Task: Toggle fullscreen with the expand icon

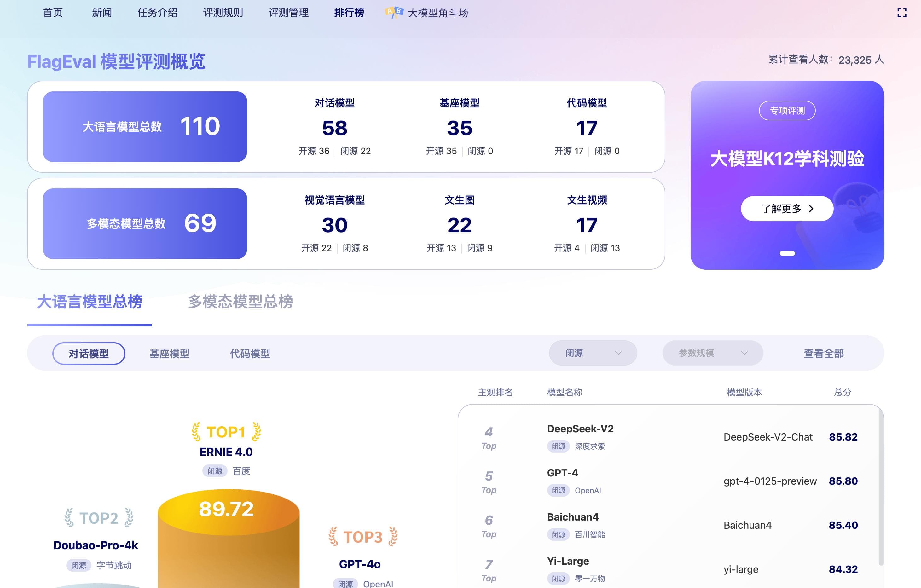Action: tap(901, 13)
